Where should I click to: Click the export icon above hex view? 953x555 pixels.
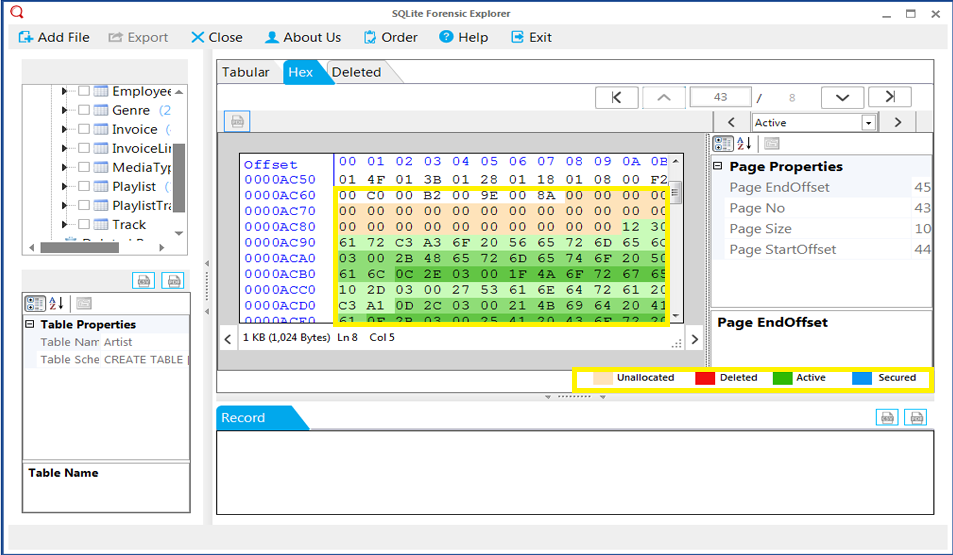click(237, 122)
